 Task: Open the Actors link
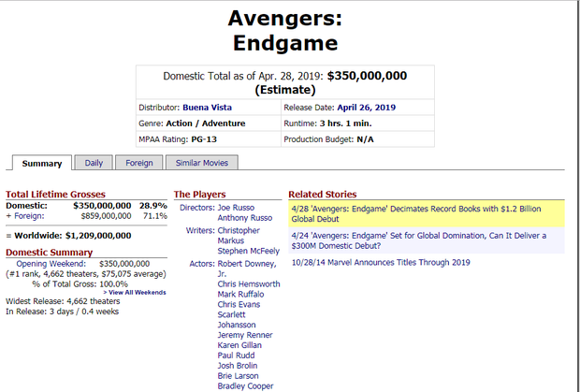202,264
